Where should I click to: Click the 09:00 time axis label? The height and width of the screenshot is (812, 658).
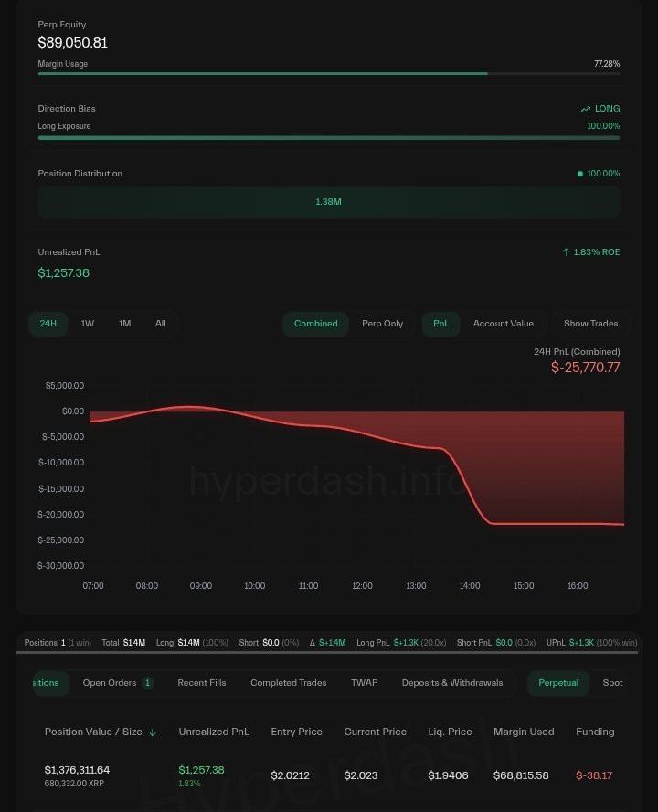pyautogui.click(x=201, y=586)
